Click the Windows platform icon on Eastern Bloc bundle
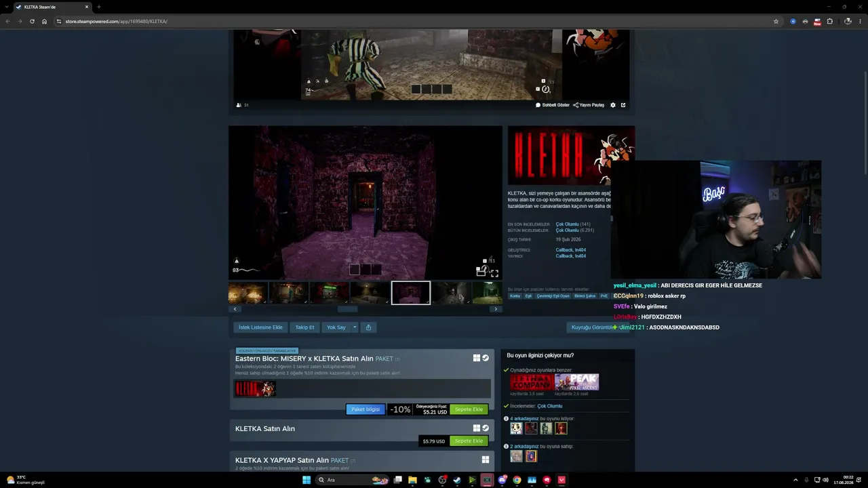Image resolution: width=868 pixels, height=488 pixels. tap(477, 358)
